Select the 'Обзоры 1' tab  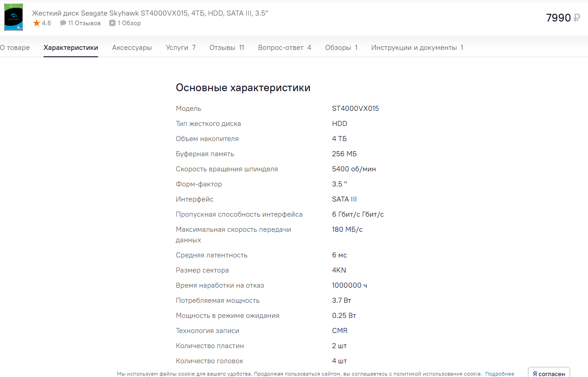[x=341, y=48]
